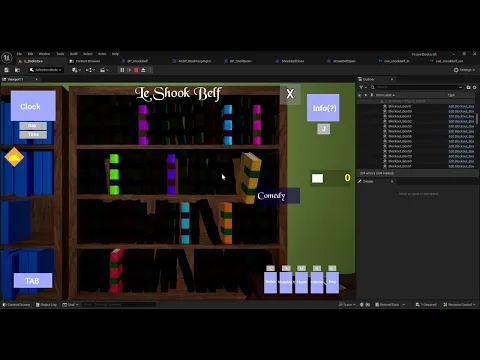480x360 pixels.
Task: Open the Cinematics clapperboard dropdown
Action: [x=105, y=70]
